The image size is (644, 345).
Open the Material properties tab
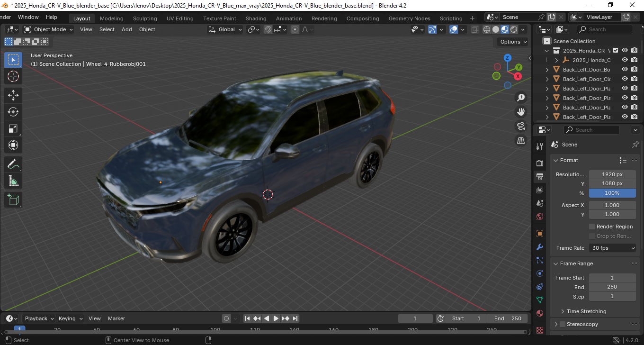pos(539,313)
